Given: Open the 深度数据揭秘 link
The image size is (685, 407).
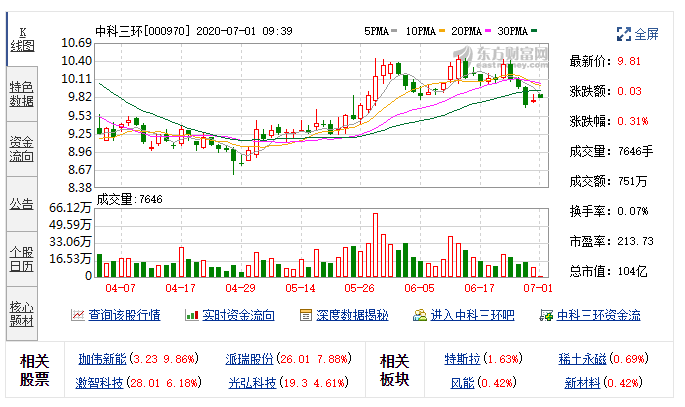Looking at the screenshot, I should click(x=353, y=315).
